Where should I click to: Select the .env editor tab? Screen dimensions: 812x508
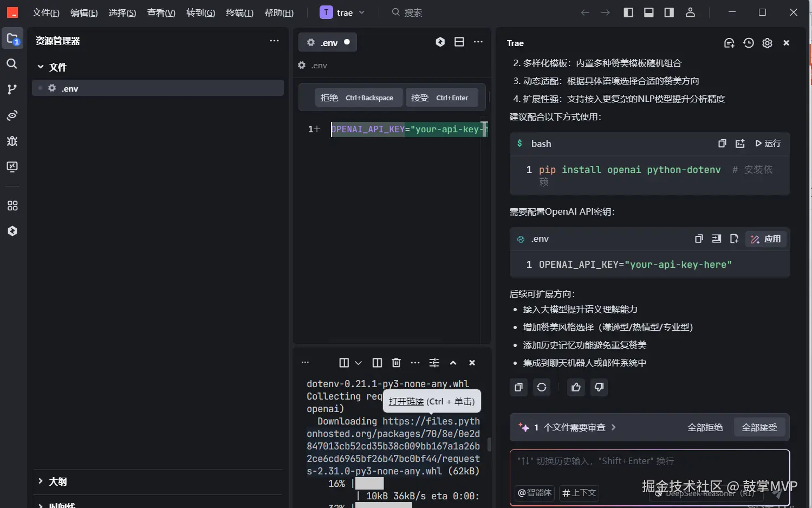(x=327, y=42)
